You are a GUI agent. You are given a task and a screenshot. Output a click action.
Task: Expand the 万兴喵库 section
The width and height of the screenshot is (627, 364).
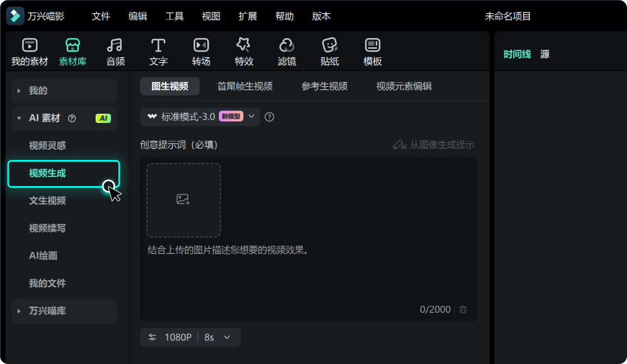[64, 311]
